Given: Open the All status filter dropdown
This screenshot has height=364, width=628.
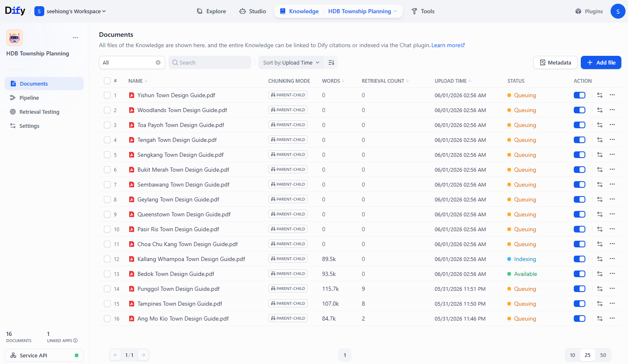Looking at the screenshot, I should (x=132, y=62).
